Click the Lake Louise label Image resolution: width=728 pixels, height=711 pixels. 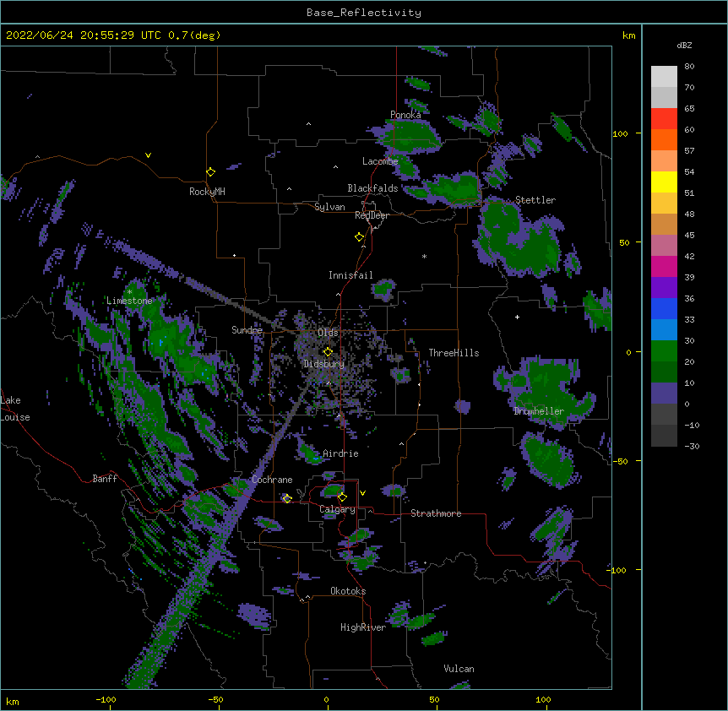point(14,409)
